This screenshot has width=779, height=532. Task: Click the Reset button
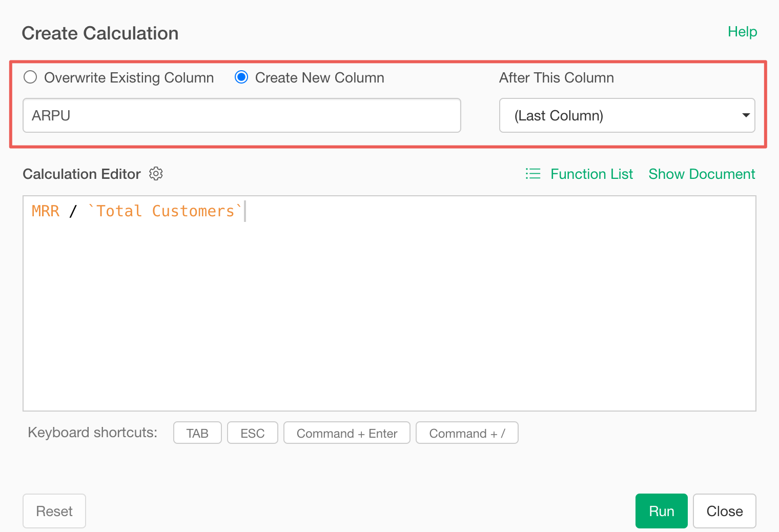click(x=54, y=511)
